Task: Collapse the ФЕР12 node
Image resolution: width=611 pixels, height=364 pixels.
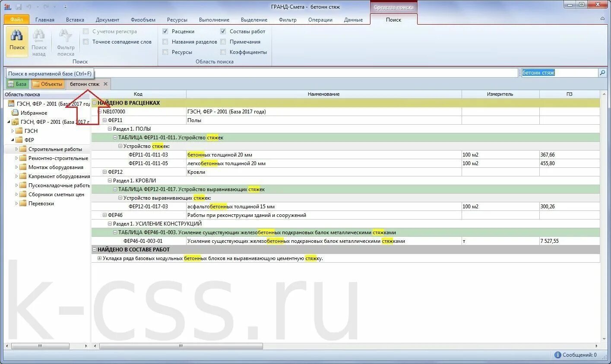Action: pos(105,172)
